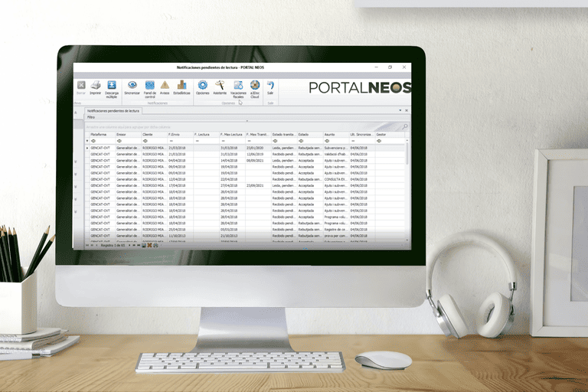The image size is (588, 392).
Task: Open the Panel de control
Action: tap(149, 90)
